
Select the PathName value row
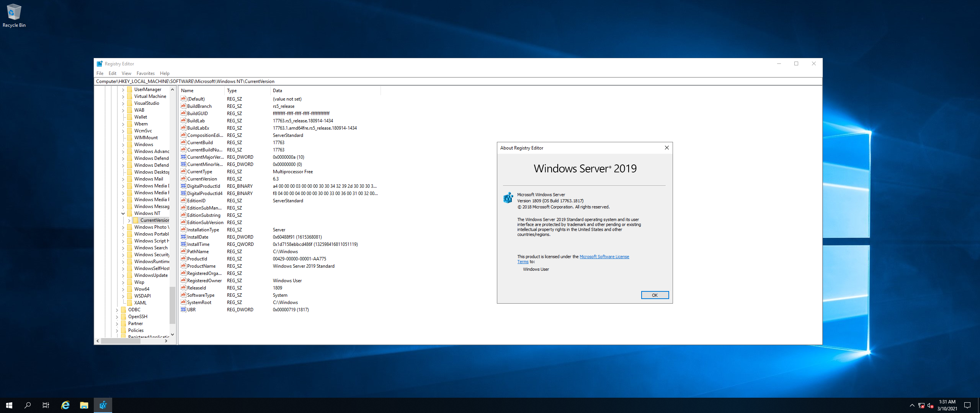(279, 251)
